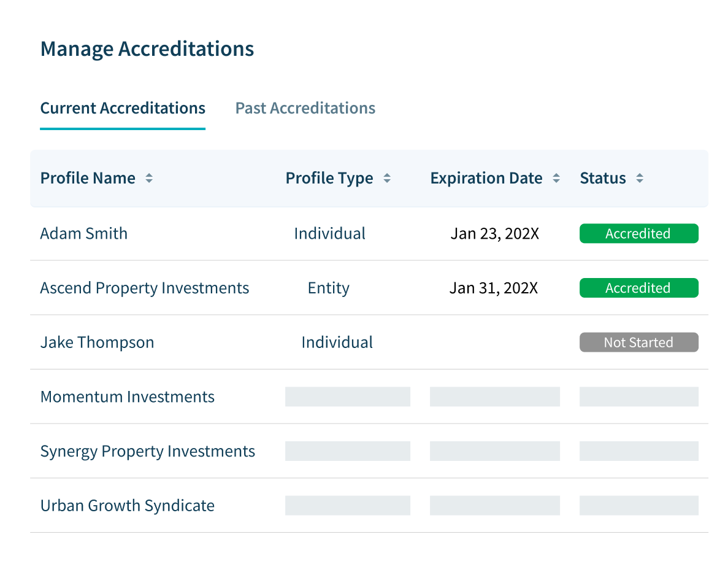The image size is (728, 572).
Task: Open Adam Smith profile row
Action: pyautogui.click(x=369, y=233)
